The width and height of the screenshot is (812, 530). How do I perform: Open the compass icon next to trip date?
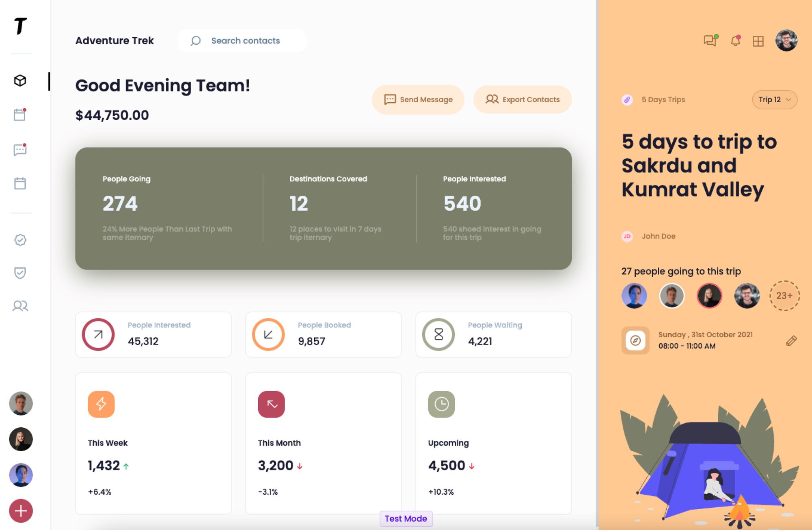click(635, 340)
